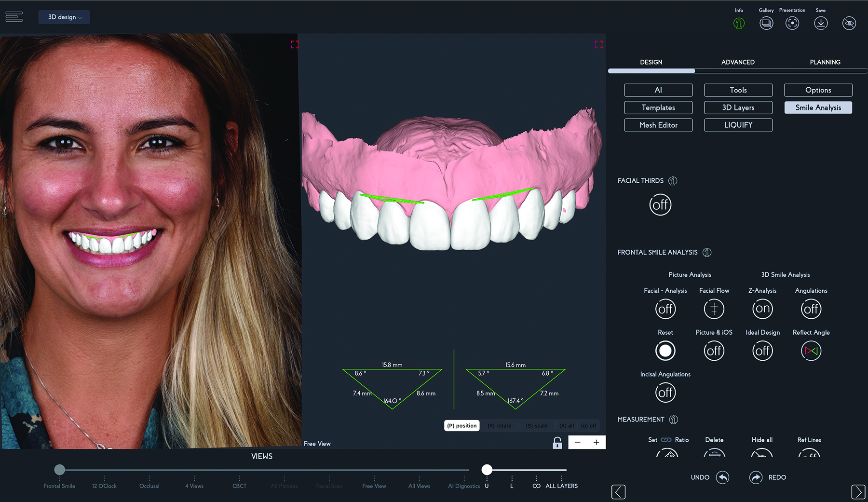Viewport: 868px width, 502px height.
Task: Start Presentation mode icon
Action: coord(792,23)
